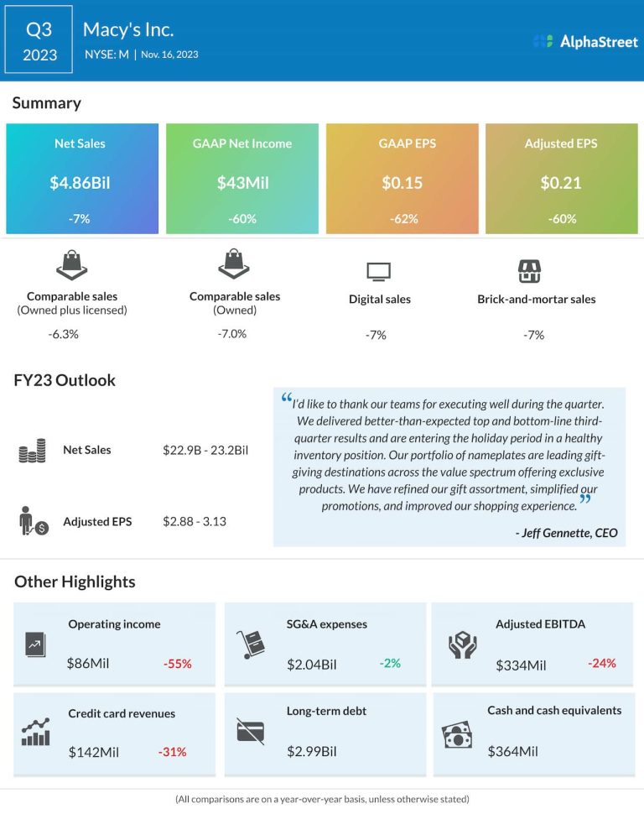Click the storefront icon above Brick-and-mortar sales
Screen dimensions: 644x814
[529, 271]
